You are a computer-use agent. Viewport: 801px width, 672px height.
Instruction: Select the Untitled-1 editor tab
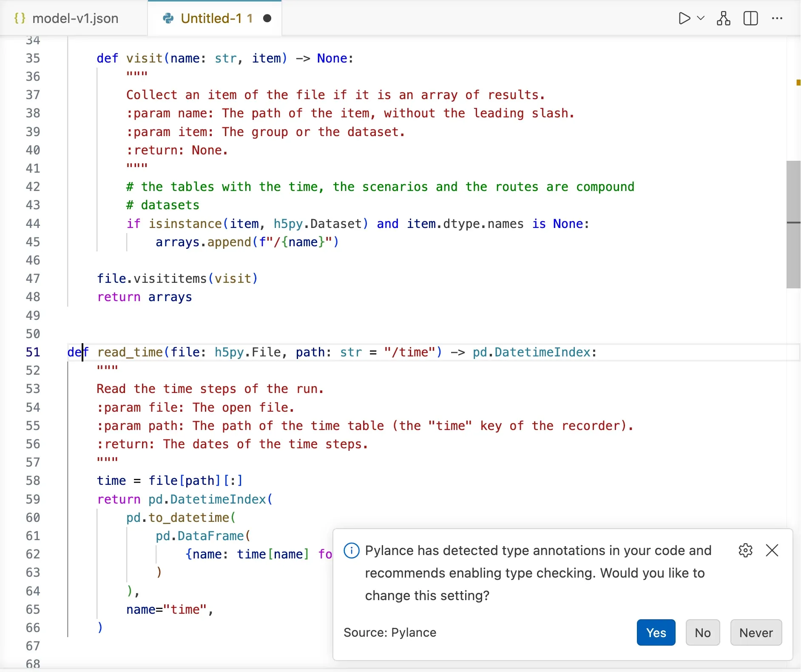(x=215, y=18)
